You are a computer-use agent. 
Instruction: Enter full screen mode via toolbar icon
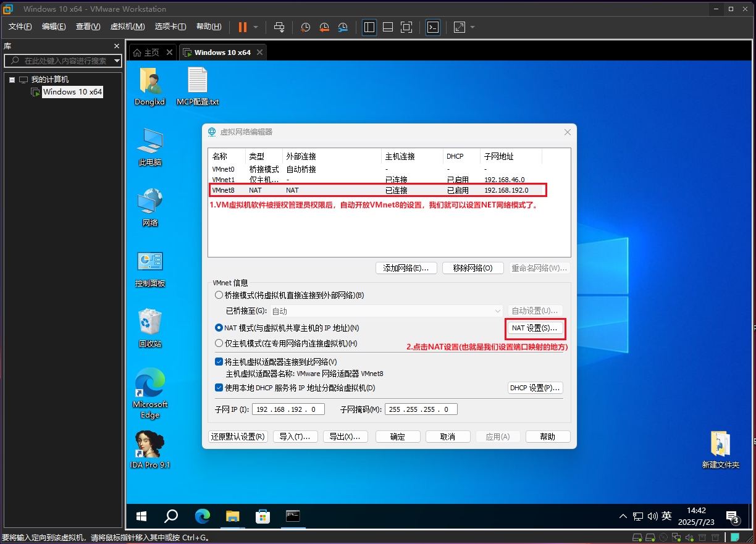click(x=406, y=27)
